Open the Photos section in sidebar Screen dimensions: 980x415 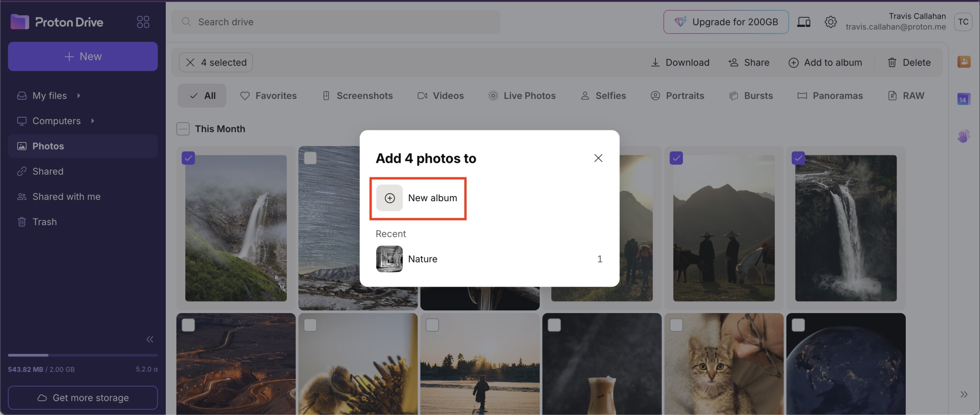[83, 146]
